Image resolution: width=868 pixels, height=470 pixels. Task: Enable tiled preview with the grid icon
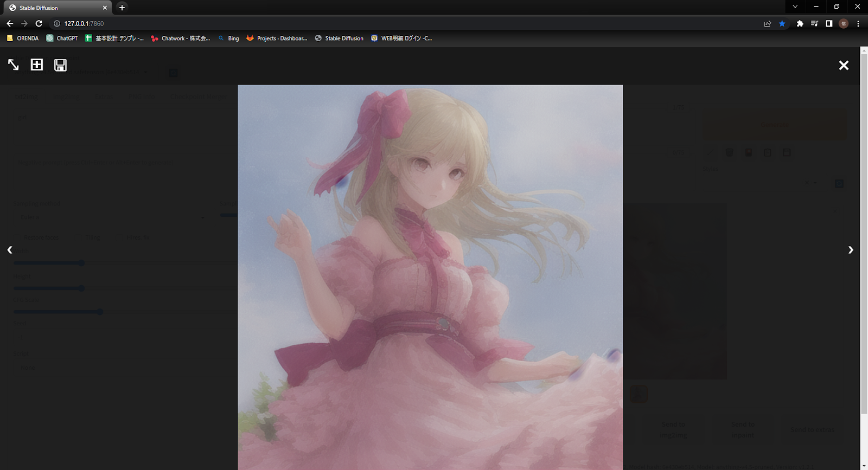(x=36, y=65)
